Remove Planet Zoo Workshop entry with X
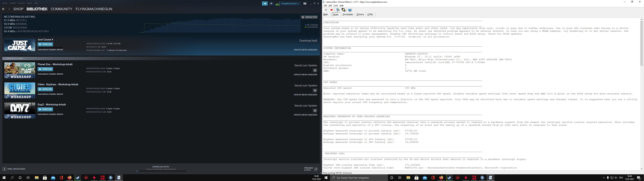Image resolution: width=644 pixels, height=181 pixels. point(315,71)
